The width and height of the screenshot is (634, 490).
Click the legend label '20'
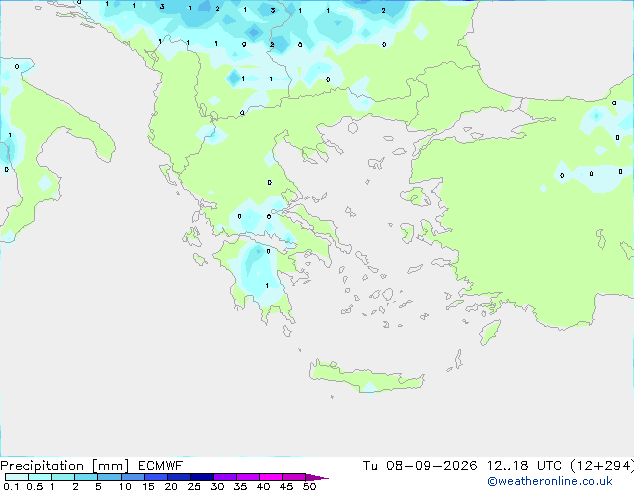pyautogui.click(x=171, y=486)
